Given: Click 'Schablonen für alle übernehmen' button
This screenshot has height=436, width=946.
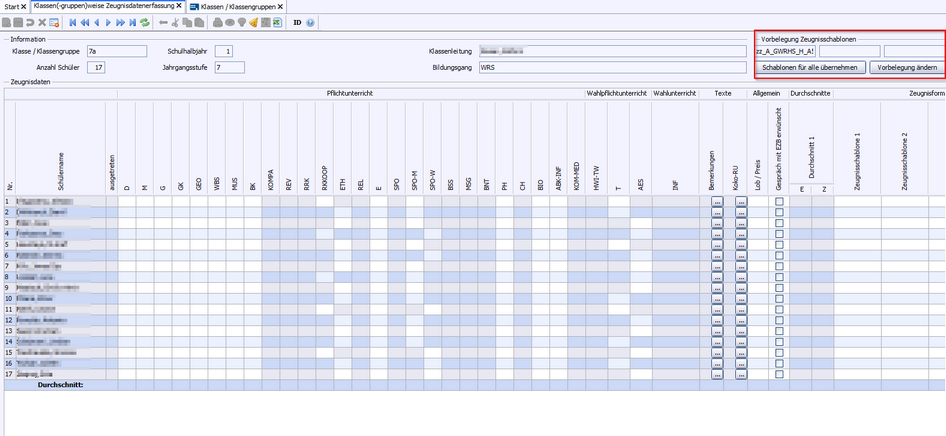Looking at the screenshot, I should coord(809,68).
